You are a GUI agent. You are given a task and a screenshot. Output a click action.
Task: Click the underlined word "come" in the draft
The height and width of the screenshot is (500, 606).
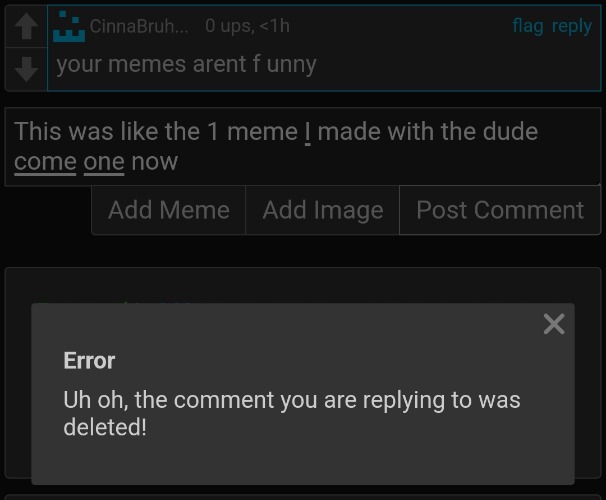point(45,162)
